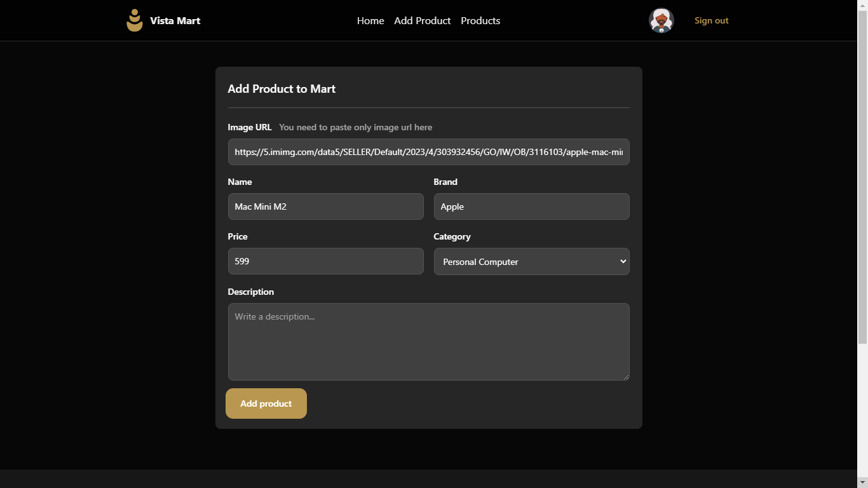
Task: Click the Name field containing Mac Mini M2
Action: coord(326,207)
